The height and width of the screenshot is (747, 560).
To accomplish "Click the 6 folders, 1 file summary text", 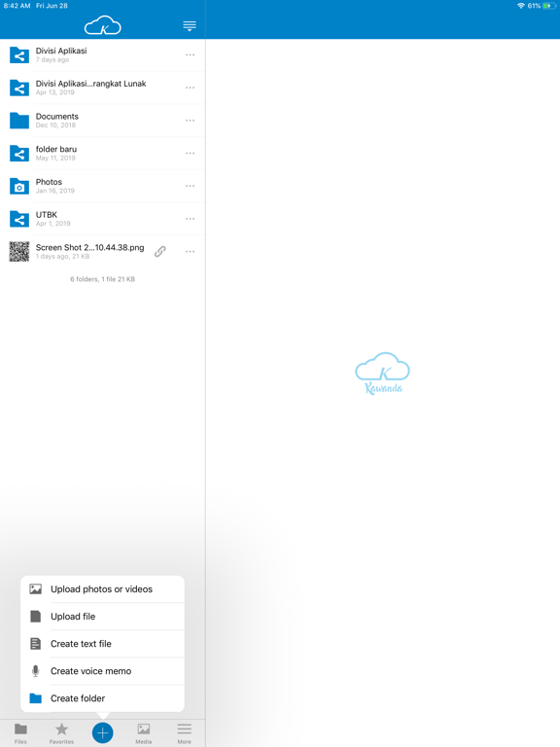I will pos(102,279).
